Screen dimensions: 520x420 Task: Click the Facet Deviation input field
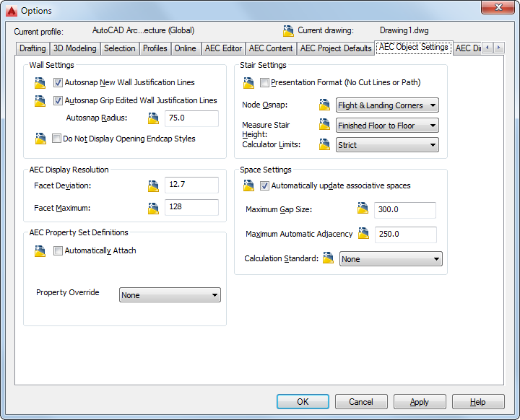coord(191,185)
